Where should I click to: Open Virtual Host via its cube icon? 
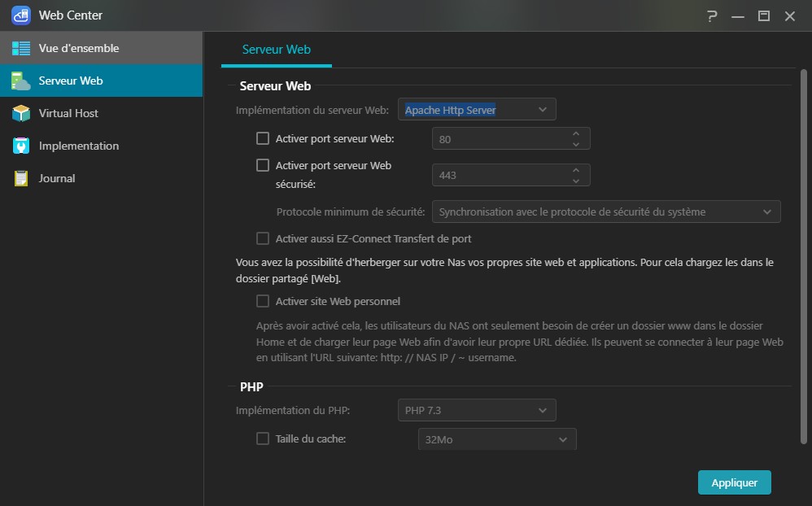(x=21, y=114)
